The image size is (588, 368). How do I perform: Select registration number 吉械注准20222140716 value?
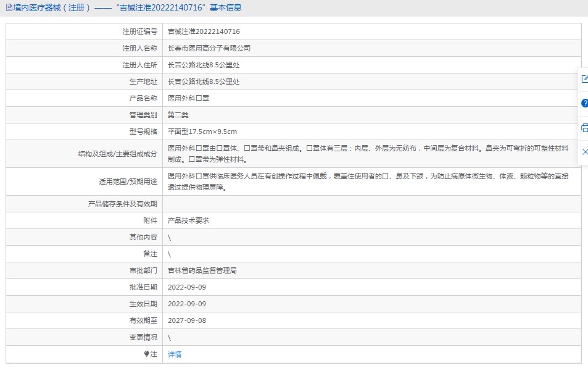coord(204,31)
